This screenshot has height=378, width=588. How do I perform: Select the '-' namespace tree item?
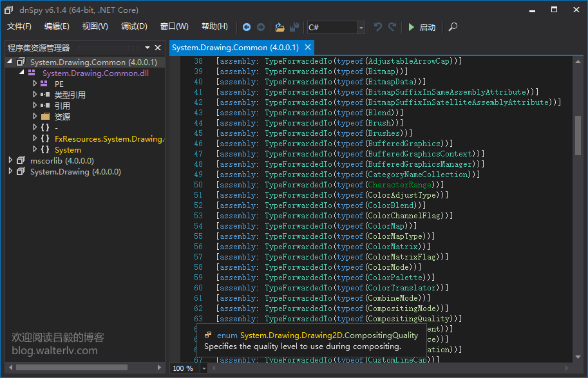56,128
